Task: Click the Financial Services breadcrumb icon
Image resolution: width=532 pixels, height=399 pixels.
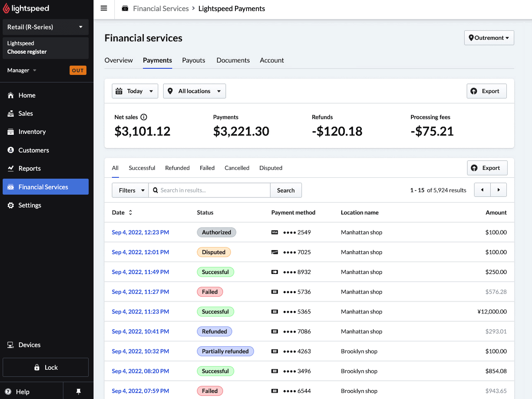Action: (125, 8)
